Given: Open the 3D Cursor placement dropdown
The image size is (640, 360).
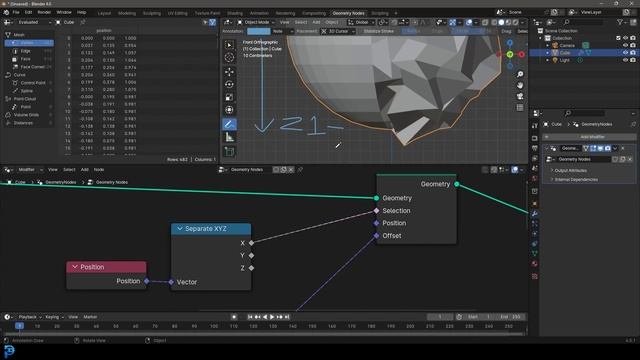Looking at the screenshot, I should 337,31.
